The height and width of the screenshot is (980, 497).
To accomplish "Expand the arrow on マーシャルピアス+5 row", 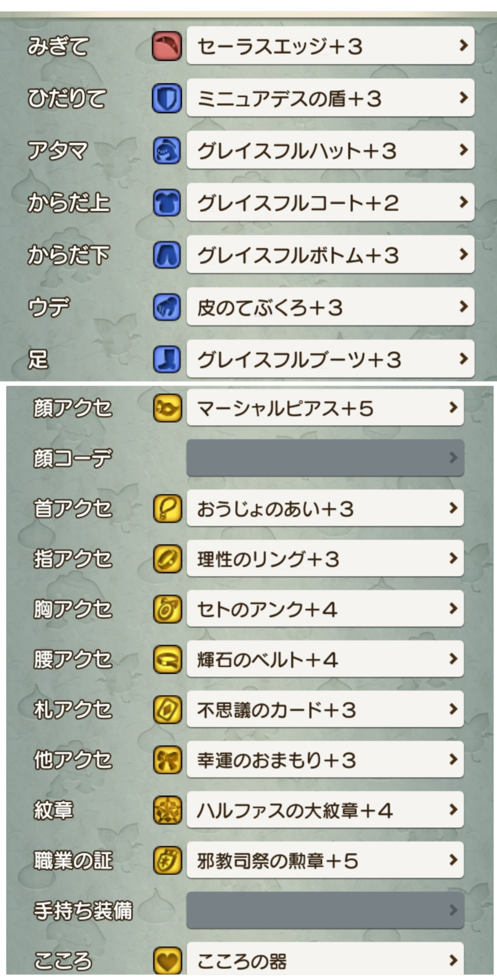I will point(453,408).
